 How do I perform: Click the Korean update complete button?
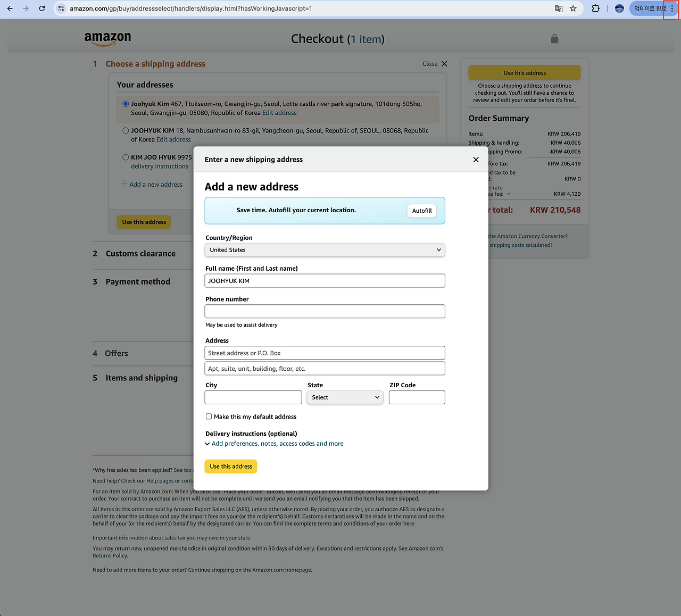[x=649, y=9]
